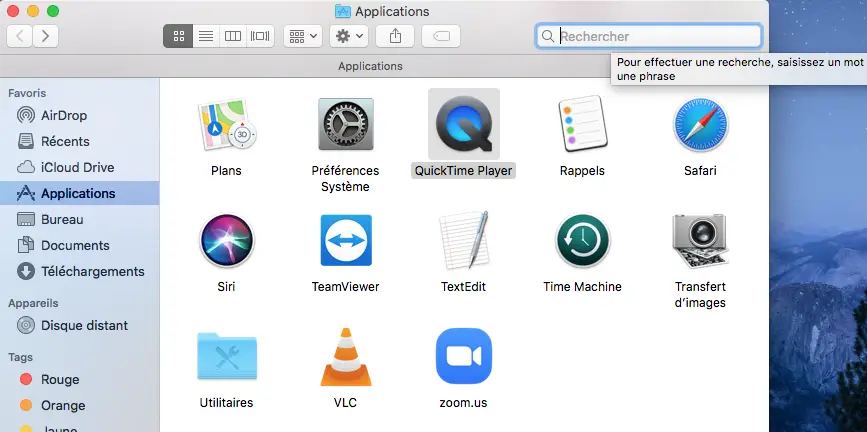Select the Rappels reminders icon
The width and height of the screenshot is (867, 432).
tap(582, 123)
